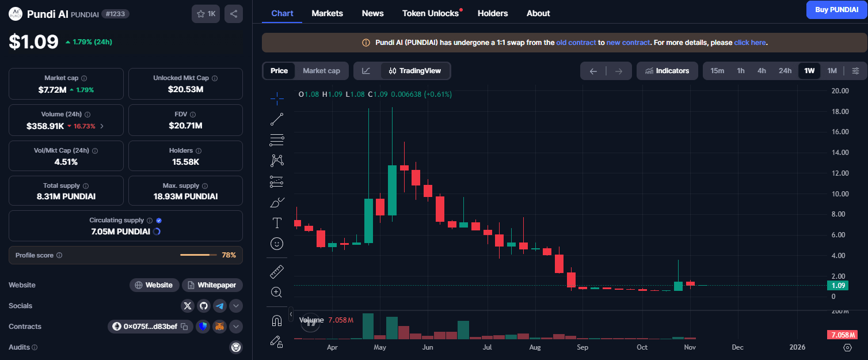This screenshot has height=360, width=868.
Task: Add Pundi AI to watchlist via star button
Action: click(x=205, y=13)
